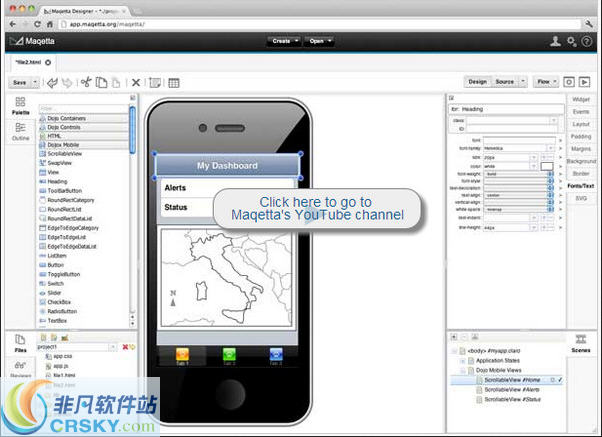Switch to the Widget properties tab
602x437 pixels.
click(581, 99)
